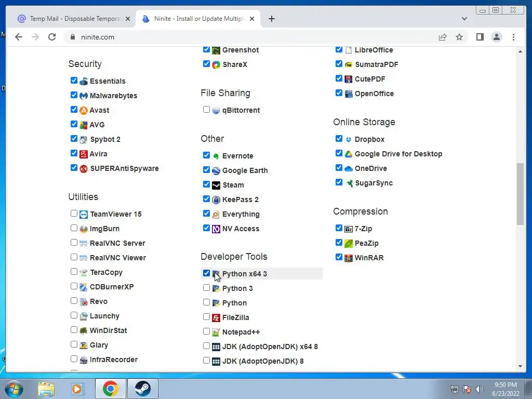Image resolution: width=532 pixels, height=399 pixels.
Task: Check the TeraCopy checkbox
Action: 74,271
